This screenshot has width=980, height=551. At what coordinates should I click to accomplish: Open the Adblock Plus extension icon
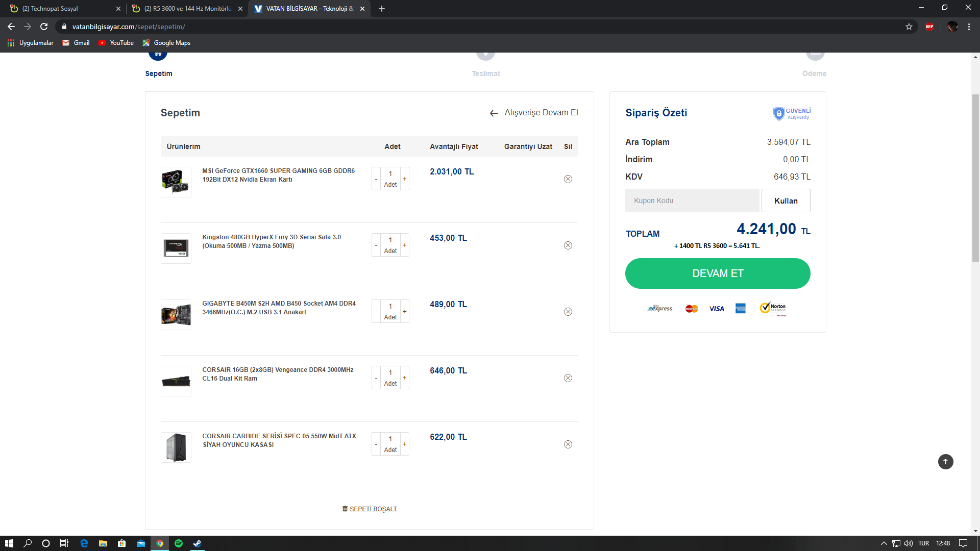[929, 27]
